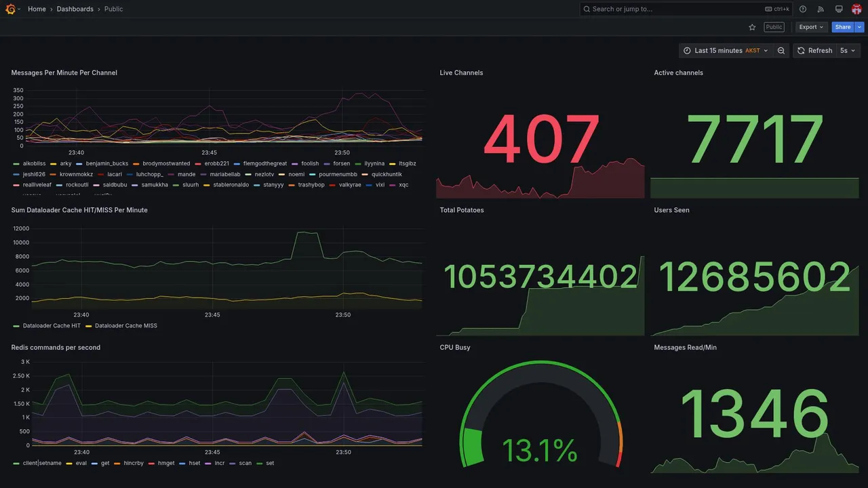Star this dashboard as favorite
Screen dimensions: 868x488
pyautogui.click(x=752, y=27)
